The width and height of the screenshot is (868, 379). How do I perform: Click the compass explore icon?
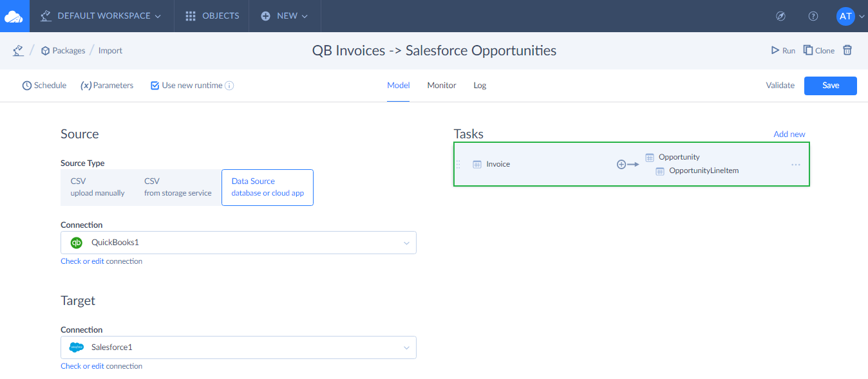point(781,16)
